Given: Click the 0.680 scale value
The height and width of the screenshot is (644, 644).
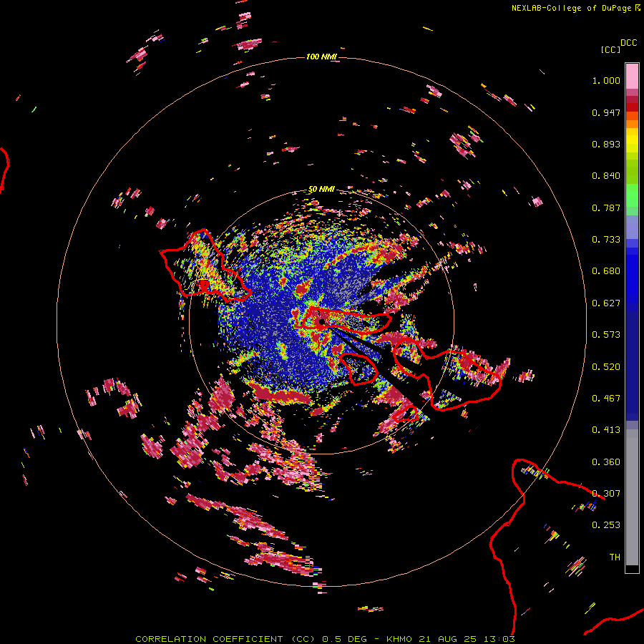Looking at the screenshot, I should [x=606, y=271].
